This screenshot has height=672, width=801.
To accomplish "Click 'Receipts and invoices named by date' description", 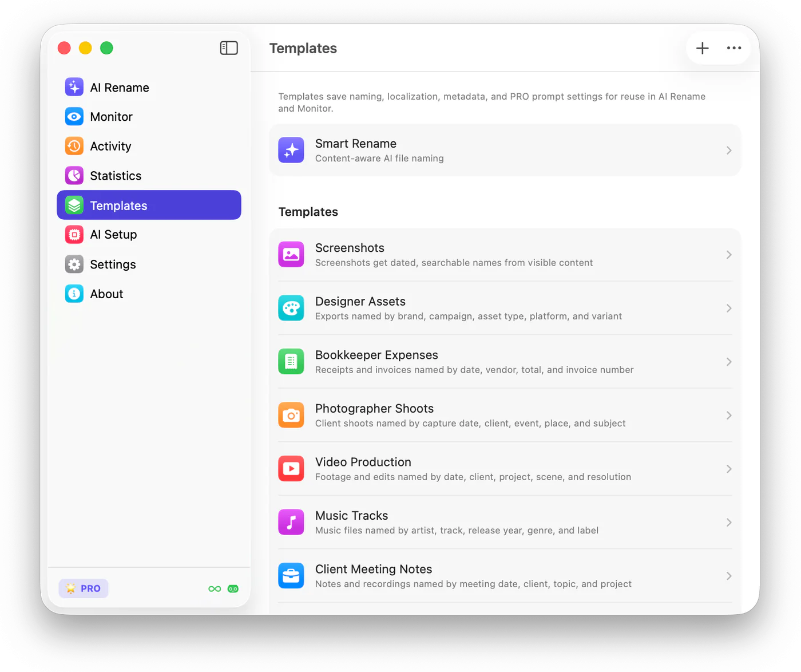I will [x=474, y=370].
